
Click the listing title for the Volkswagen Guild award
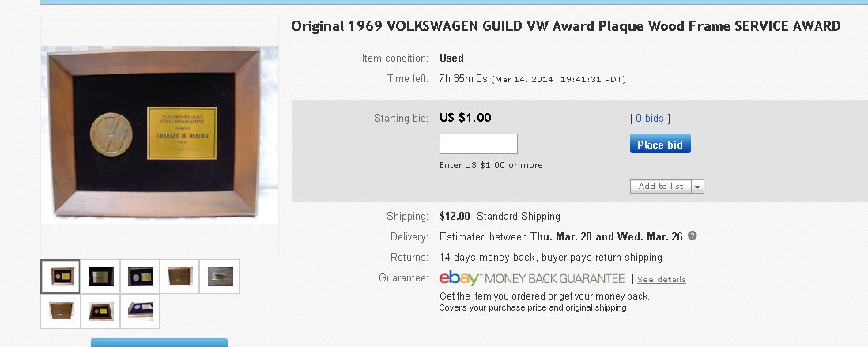tap(565, 26)
